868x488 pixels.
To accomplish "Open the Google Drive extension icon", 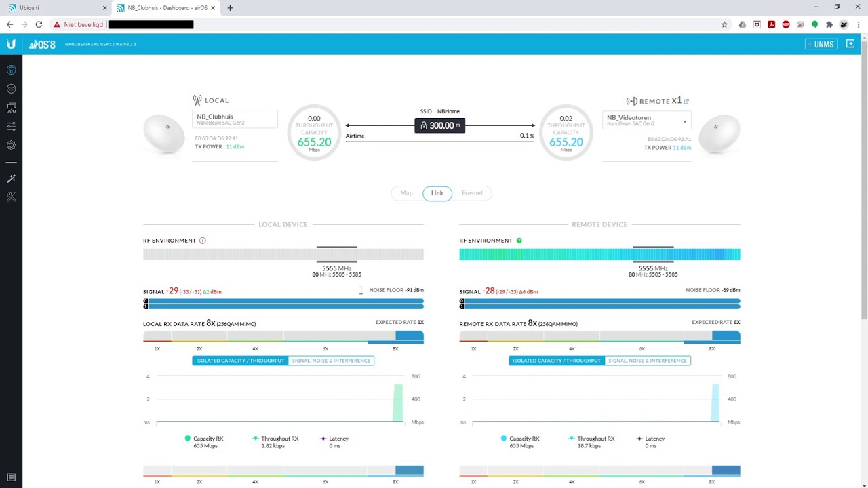I will click(x=743, y=24).
